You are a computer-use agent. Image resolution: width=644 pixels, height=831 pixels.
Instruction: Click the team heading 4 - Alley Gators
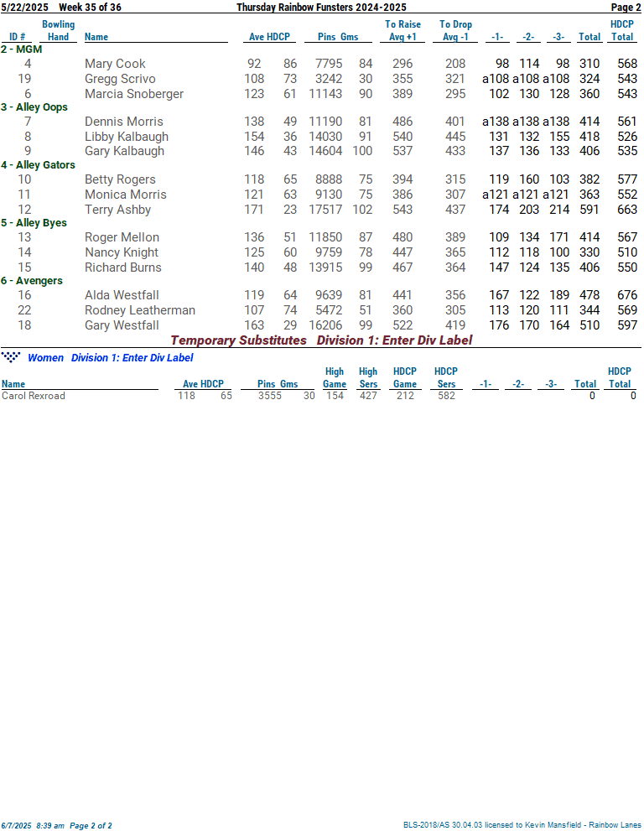[x=39, y=165]
